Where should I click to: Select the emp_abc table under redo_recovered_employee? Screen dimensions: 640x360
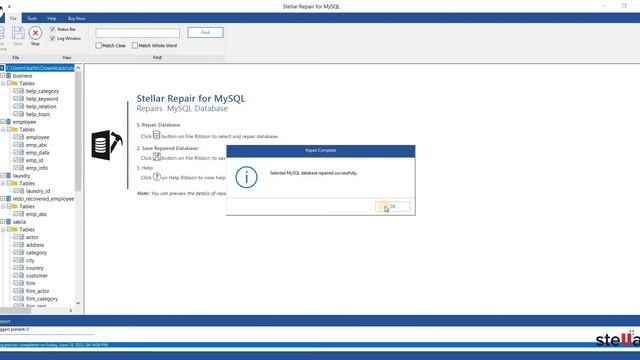tap(37, 214)
